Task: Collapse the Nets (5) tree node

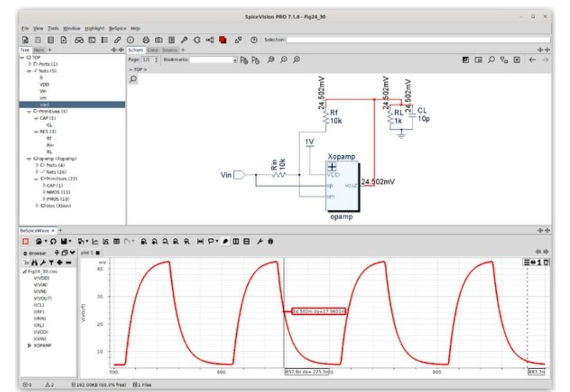Action: 29,71
